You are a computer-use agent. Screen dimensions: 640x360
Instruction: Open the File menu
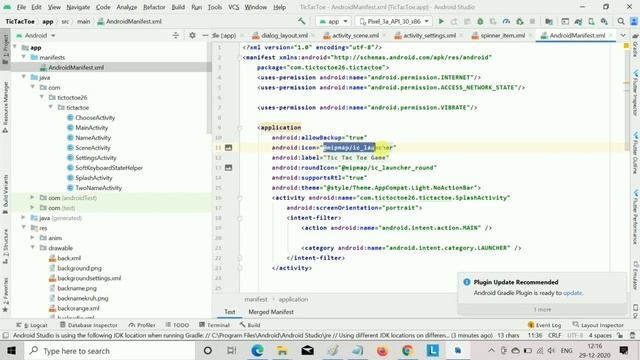(21, 7)
